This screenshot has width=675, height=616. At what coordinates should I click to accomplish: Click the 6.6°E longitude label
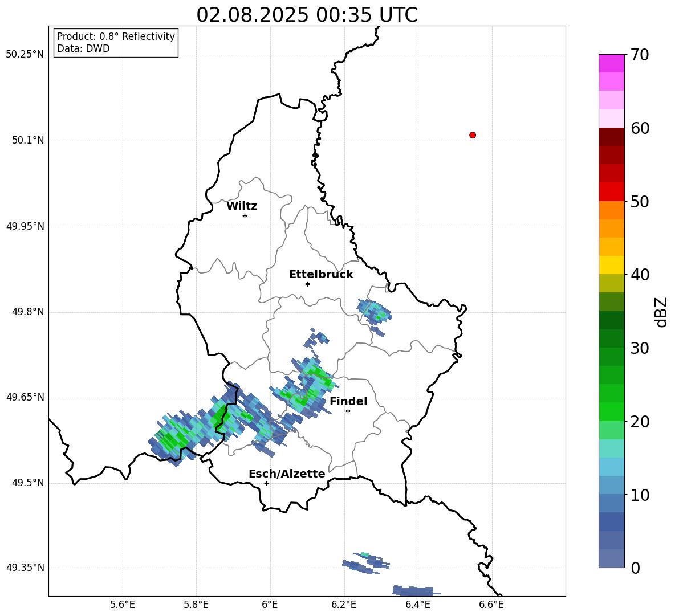(491, 605)
